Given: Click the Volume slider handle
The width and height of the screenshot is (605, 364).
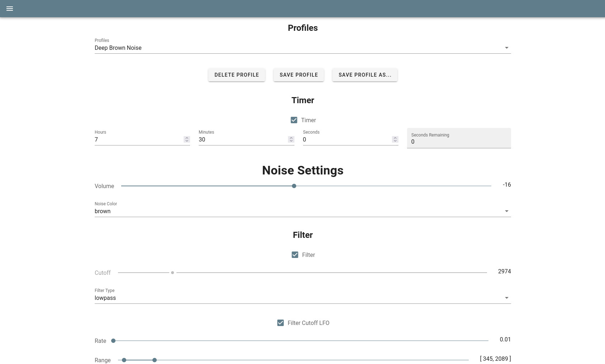Looking at the screenshot, I should click(294, 186).
